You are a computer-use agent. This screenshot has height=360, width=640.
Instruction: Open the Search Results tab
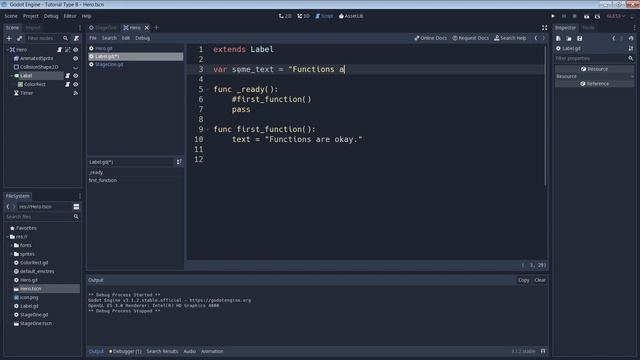[162, 351]
